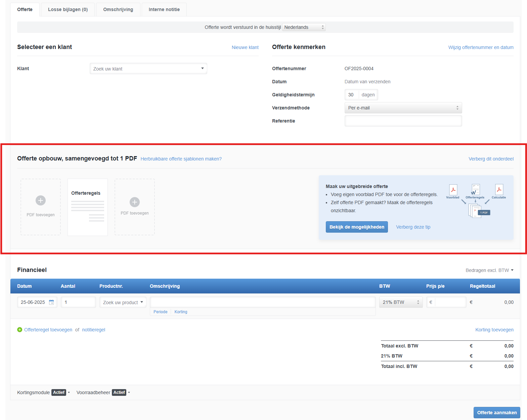Toggle Kortingsmodule Actief status
The height and width of the screenshot is (420, 527).
(59, 392)
